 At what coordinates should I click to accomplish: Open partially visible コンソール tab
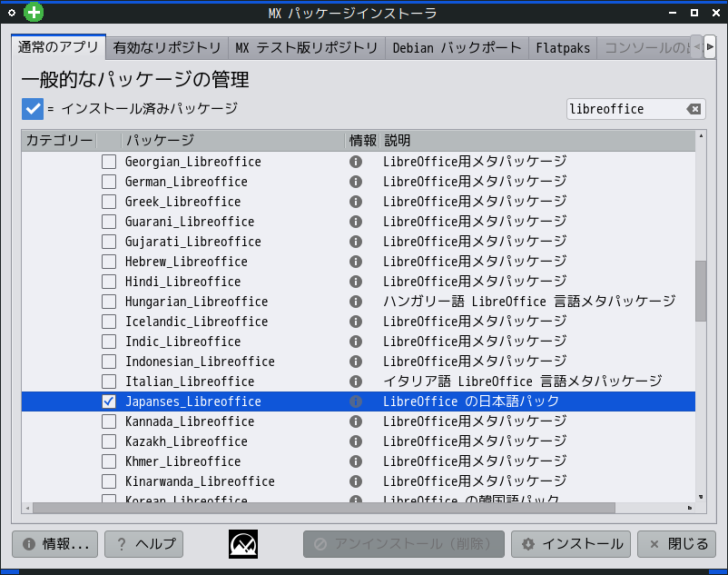click(x=645, y=48)
